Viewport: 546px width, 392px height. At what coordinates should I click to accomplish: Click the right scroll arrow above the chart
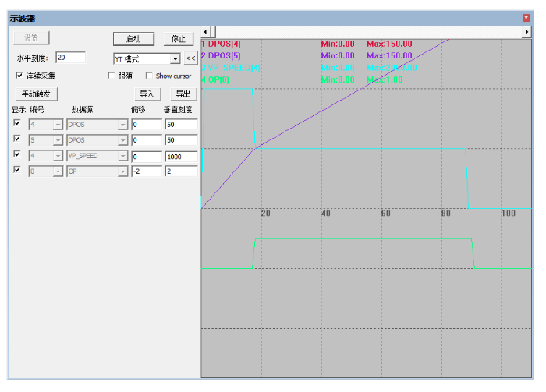pos(526,32)
